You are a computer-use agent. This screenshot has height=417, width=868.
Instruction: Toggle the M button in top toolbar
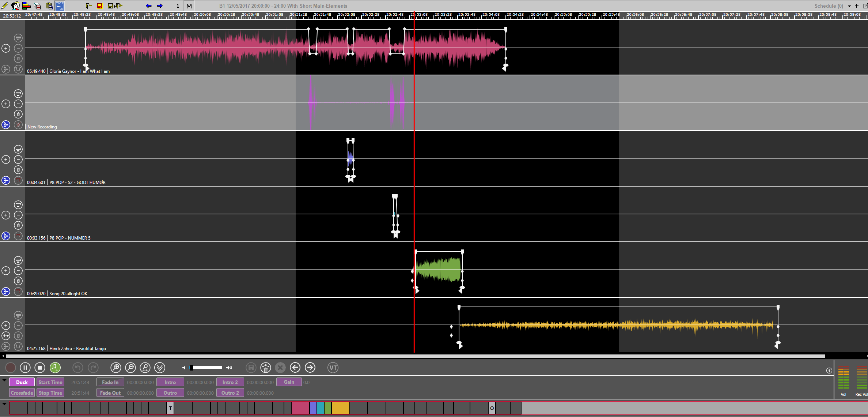[189, 6]
